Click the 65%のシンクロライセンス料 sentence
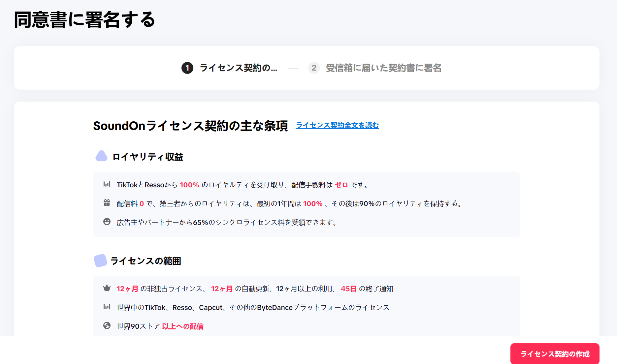Screen dimensions: 617x364 pos(227,223)
